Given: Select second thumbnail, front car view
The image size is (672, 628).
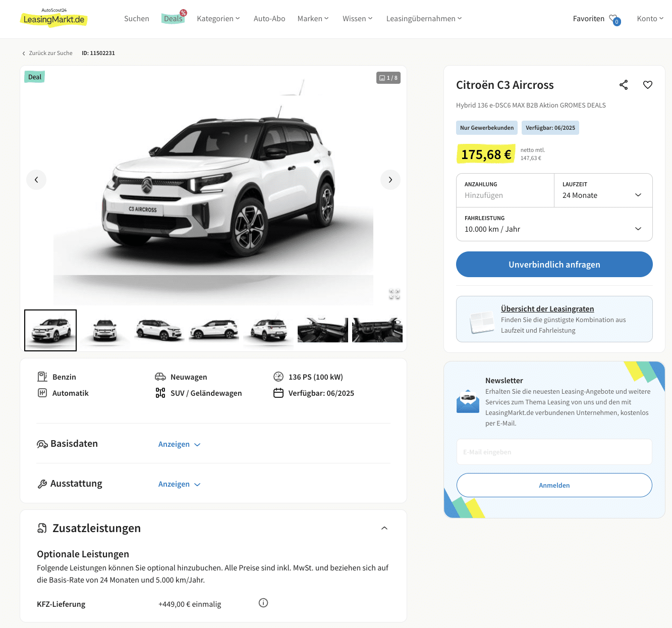Looking at the screenshot, I should (x=105, y=330).
